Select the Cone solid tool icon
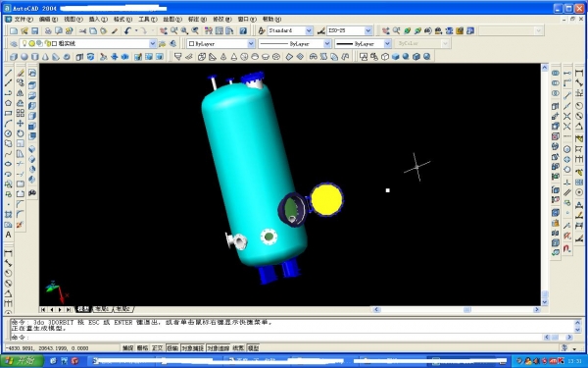This screenshot has width=588, height=368. coord(45,57)
